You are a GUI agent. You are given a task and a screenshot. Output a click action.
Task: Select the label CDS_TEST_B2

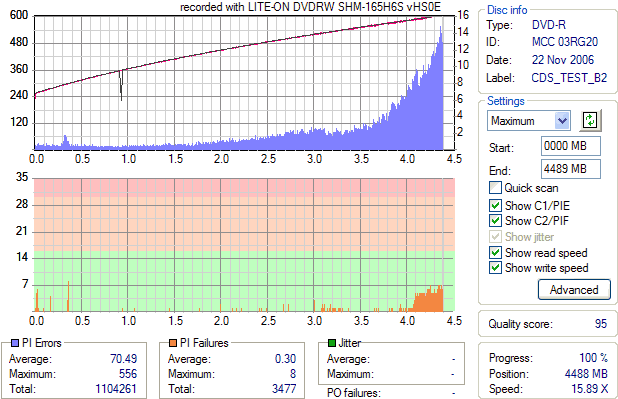point(569,78)
